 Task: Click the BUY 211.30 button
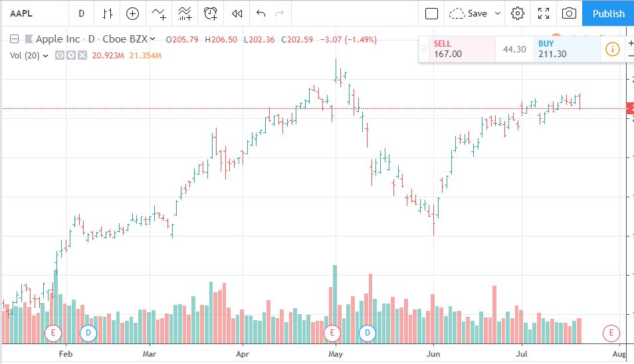(566, 49)
